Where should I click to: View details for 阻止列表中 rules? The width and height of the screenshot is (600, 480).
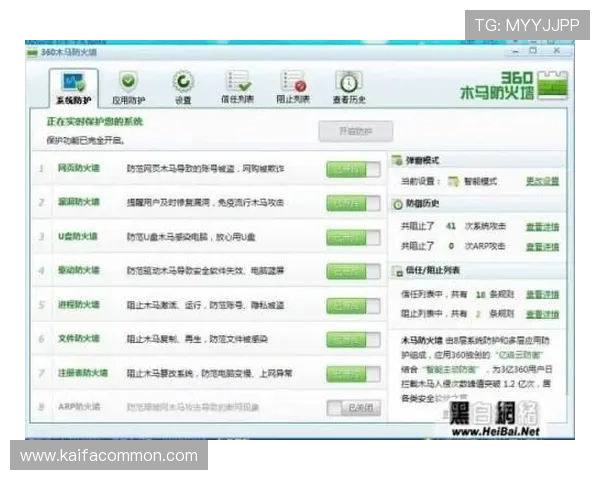tap(542, 315)
